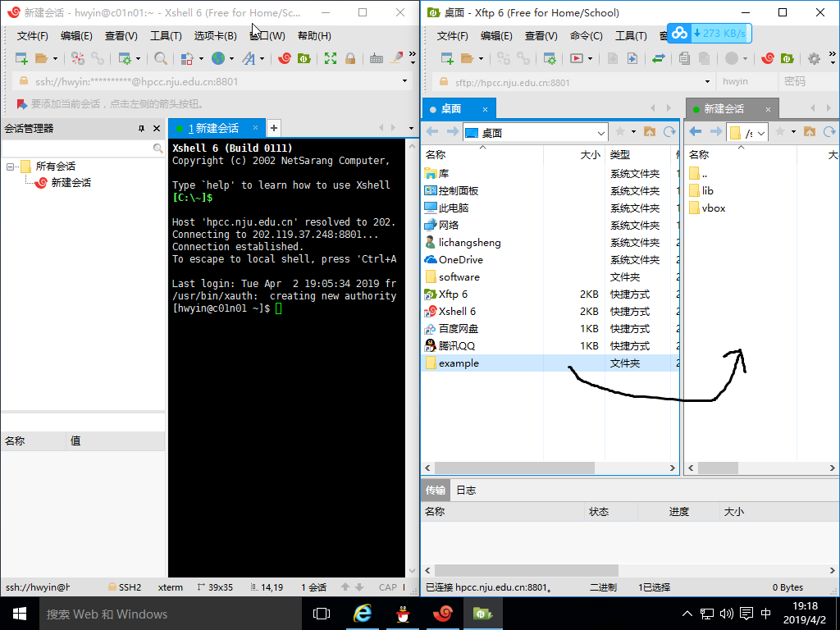Sort local files by 名称 column header
The width and height of the screenshot is (840, 630).
482,155
